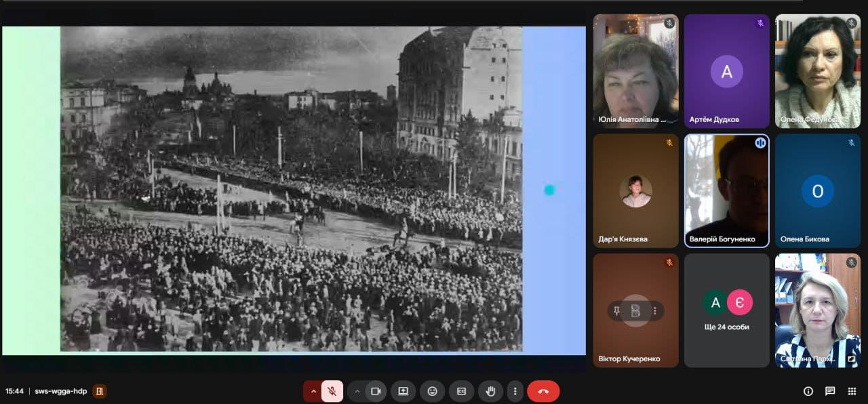Click the shared presentation photo

(292, 189)
